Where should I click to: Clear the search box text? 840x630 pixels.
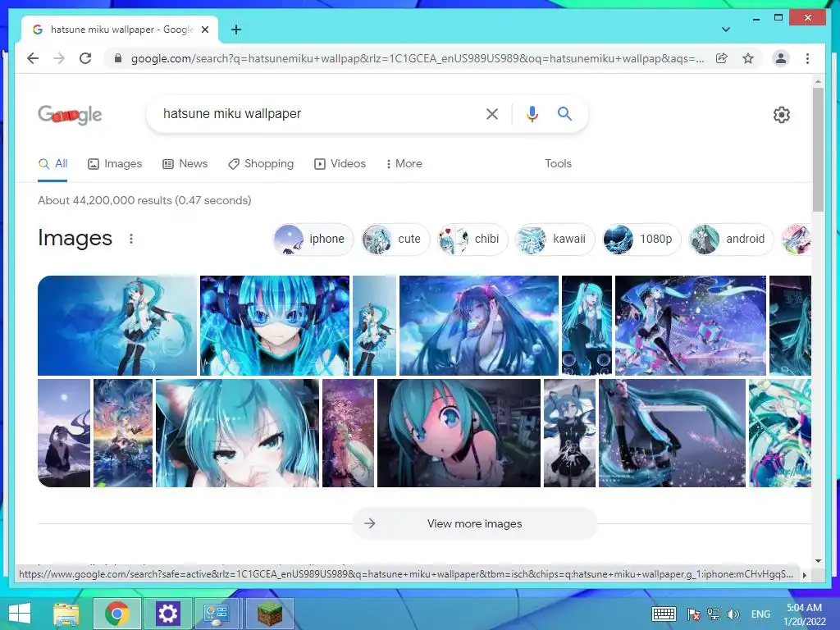(492, 113)
